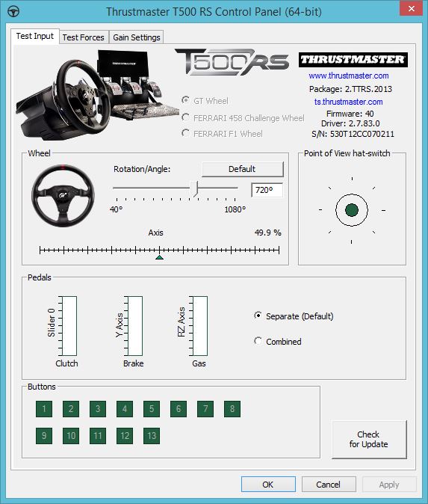Click the T500 RS logo graphic
The width and height of the screenshot is (428, 504).
[x=232, y=61]
